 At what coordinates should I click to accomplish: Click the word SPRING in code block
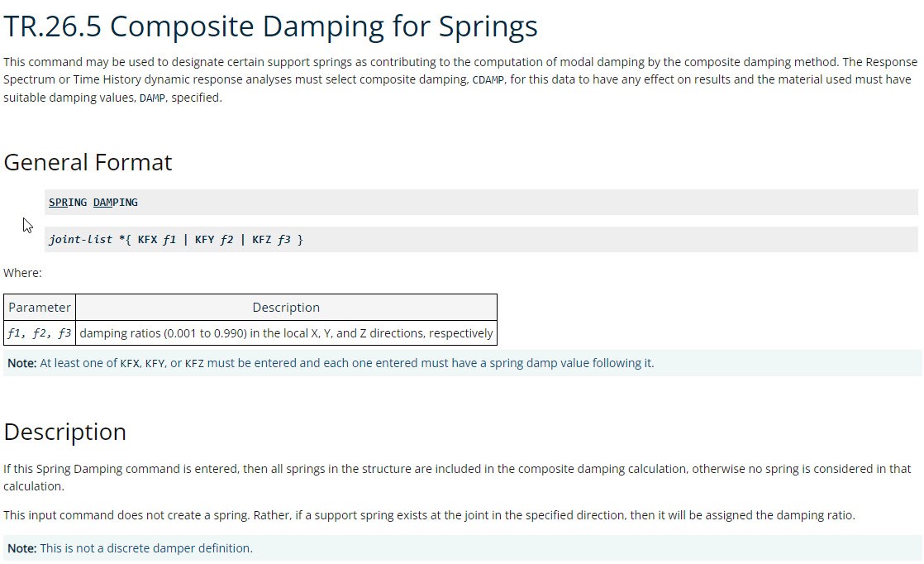pos(68,202)
